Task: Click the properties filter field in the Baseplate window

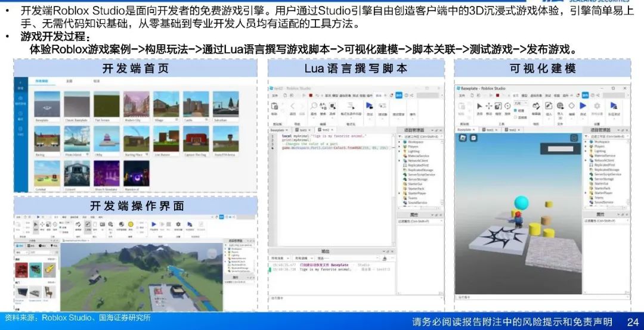Action: coord(606,221)
